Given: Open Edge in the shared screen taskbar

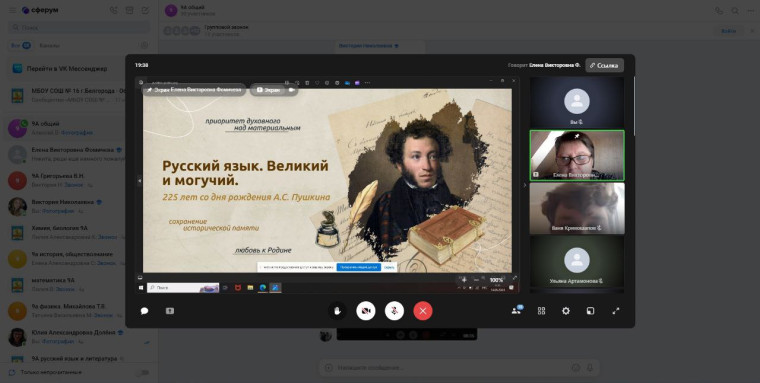Looking at the screenshot, I should [x=262, y=288].
